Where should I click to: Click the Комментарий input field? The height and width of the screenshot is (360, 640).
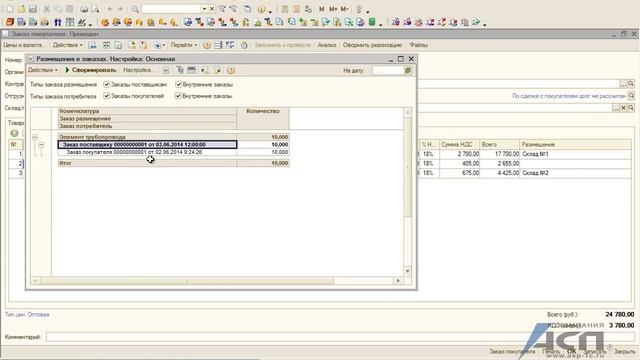pyautogui.click(x=341, y=337)
